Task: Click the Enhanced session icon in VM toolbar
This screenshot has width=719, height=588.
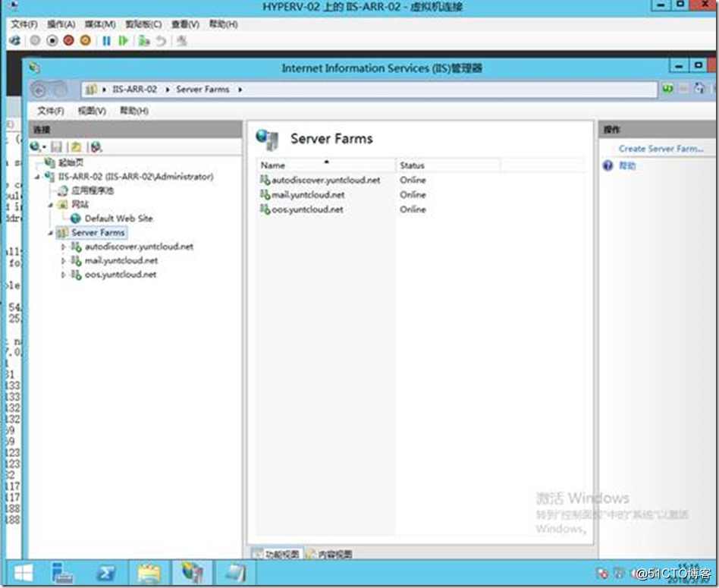Action: pos(181,41)
